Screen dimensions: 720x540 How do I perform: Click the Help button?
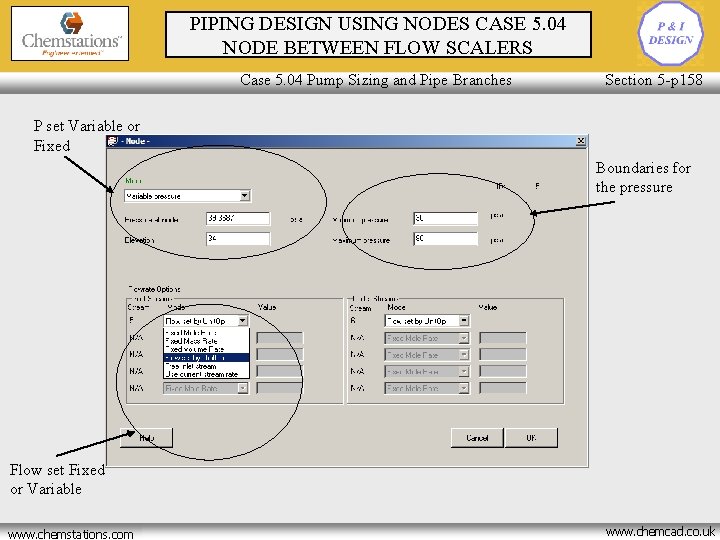(x=146, y=438)
